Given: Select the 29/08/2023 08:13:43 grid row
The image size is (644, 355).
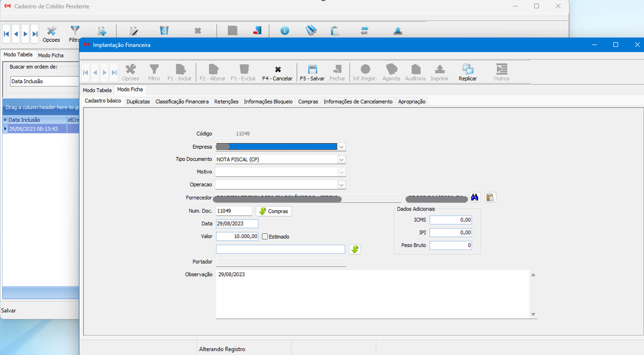Looking at the screenshot, I should 33,129.
